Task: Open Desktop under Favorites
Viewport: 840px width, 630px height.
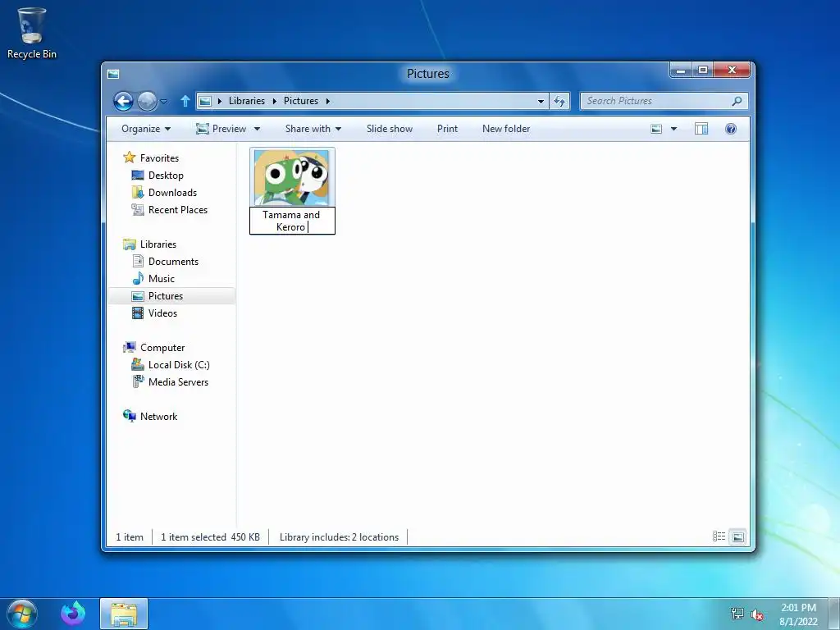Action: [166, 176]
